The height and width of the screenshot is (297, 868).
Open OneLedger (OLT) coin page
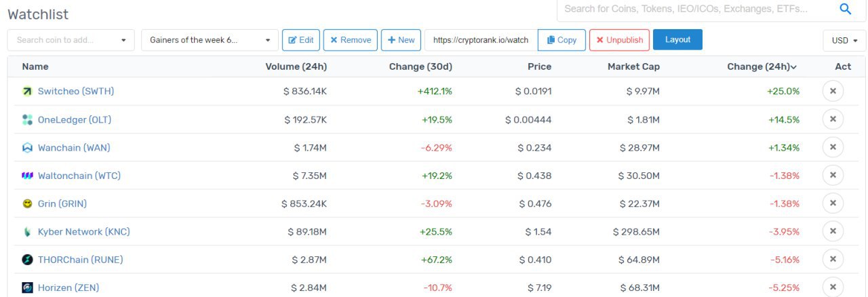pyautogui.click(x=75, y=120)
